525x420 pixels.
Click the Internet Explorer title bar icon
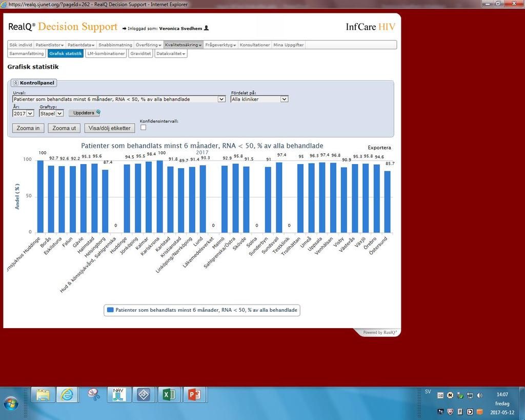point(4,4)
